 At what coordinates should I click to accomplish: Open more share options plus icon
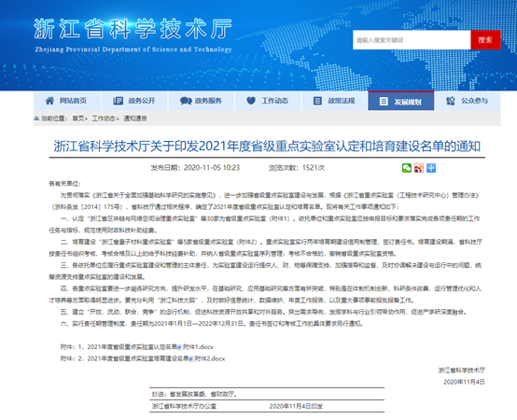coord(431,168)
